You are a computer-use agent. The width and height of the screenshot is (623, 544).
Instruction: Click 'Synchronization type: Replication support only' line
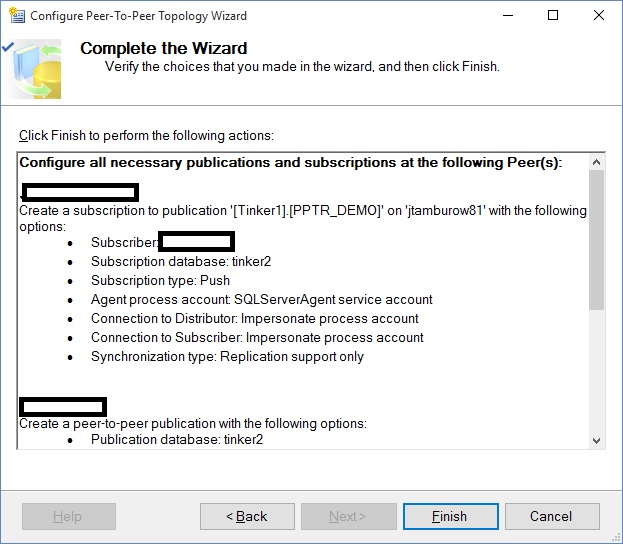click(x=227, y=356)
